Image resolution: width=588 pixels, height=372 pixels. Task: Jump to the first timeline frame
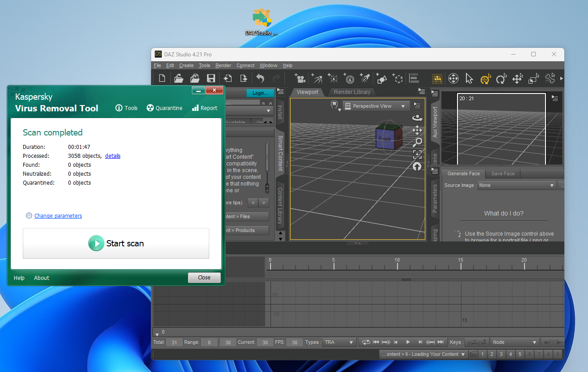pos(376,342)
